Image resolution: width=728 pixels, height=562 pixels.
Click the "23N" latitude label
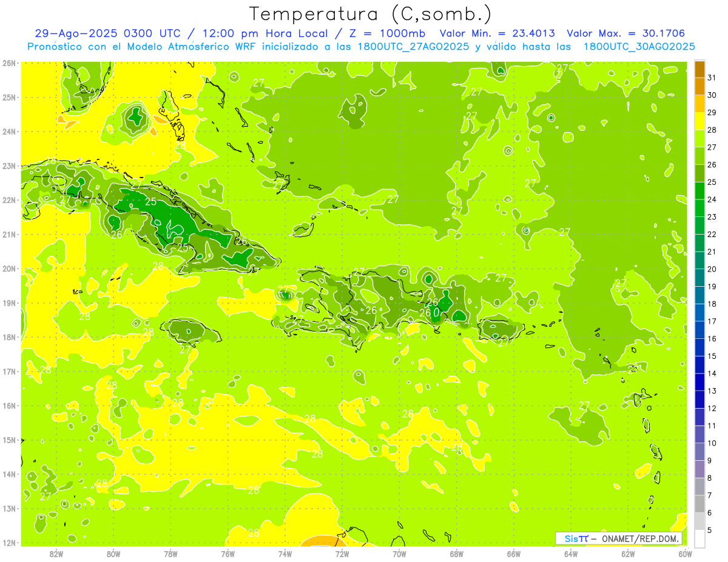click(x=8, y=166)
